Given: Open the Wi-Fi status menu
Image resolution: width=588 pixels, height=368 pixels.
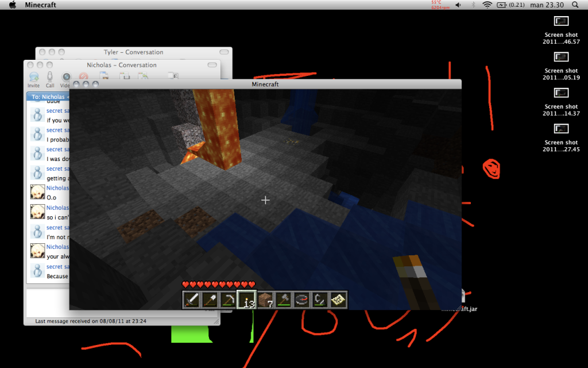Looking at the screenshot, I should click(x=488, y=5).
